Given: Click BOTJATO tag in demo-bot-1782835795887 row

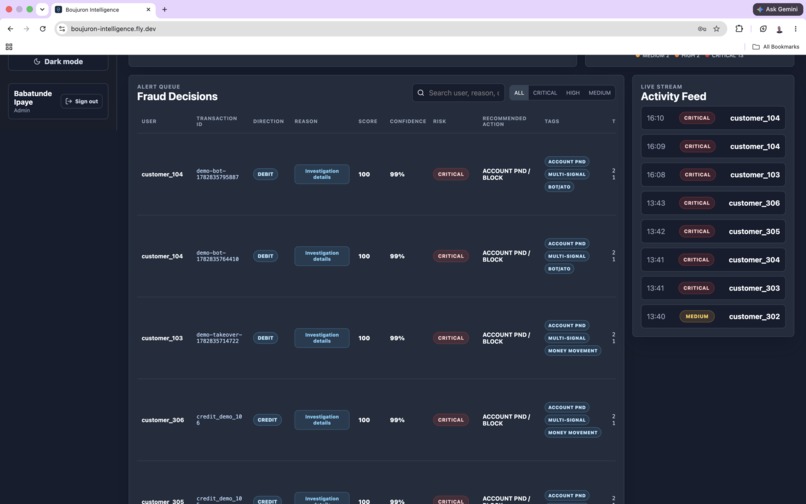Looking at the screenshot, I should pos(559,187).
